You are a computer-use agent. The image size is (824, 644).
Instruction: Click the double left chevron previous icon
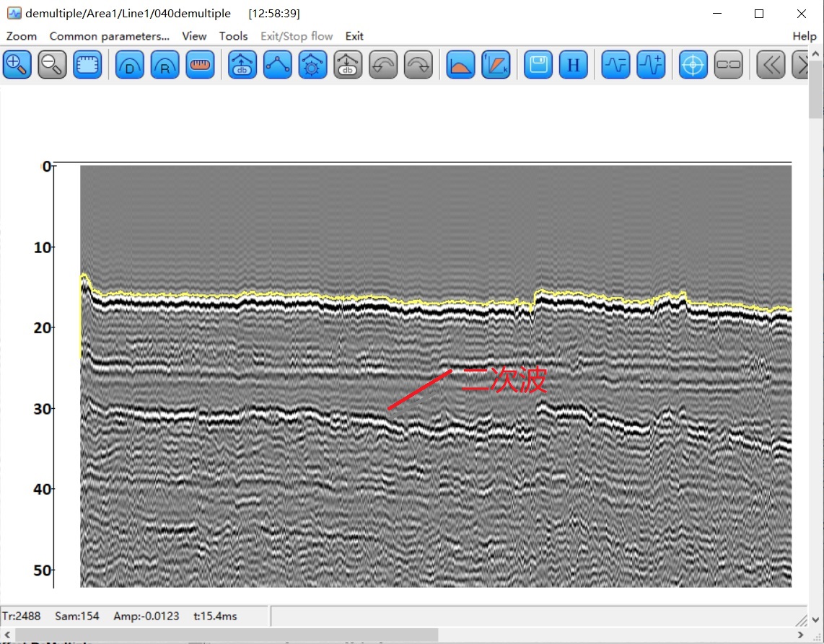771,65
